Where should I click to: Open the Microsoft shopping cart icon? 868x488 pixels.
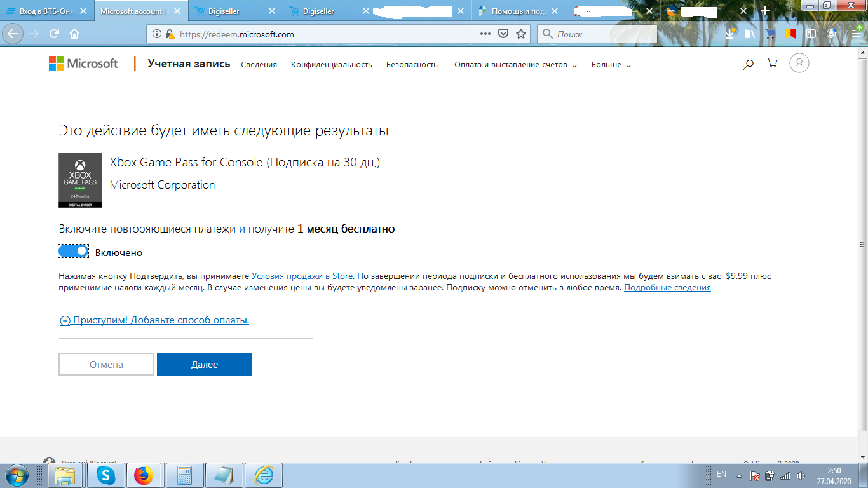[x=773, y=64]
